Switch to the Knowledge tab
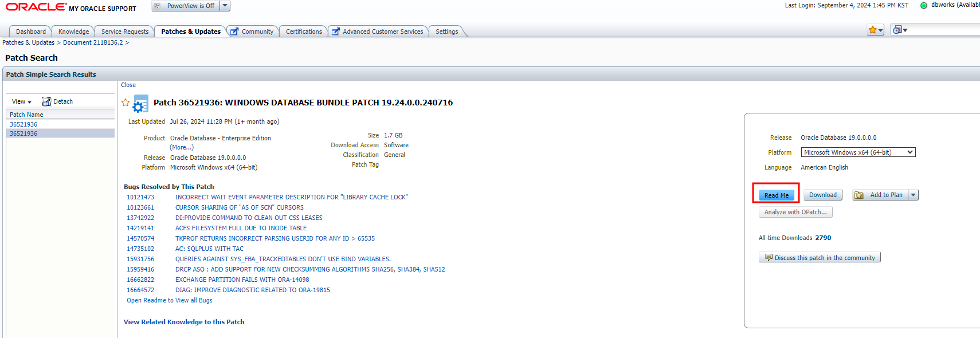Viewport: 980px width, 338px height. tap(73, 32)
